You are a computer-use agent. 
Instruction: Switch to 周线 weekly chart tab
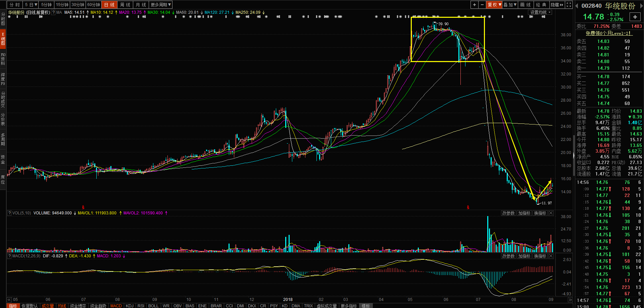[x=125, y=5]
